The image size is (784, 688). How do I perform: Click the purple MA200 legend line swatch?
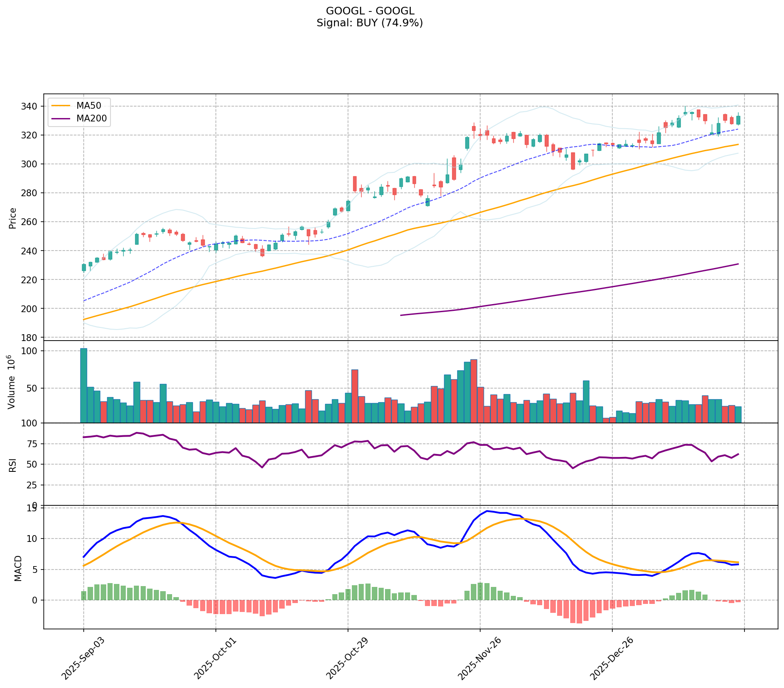point(61,118)
